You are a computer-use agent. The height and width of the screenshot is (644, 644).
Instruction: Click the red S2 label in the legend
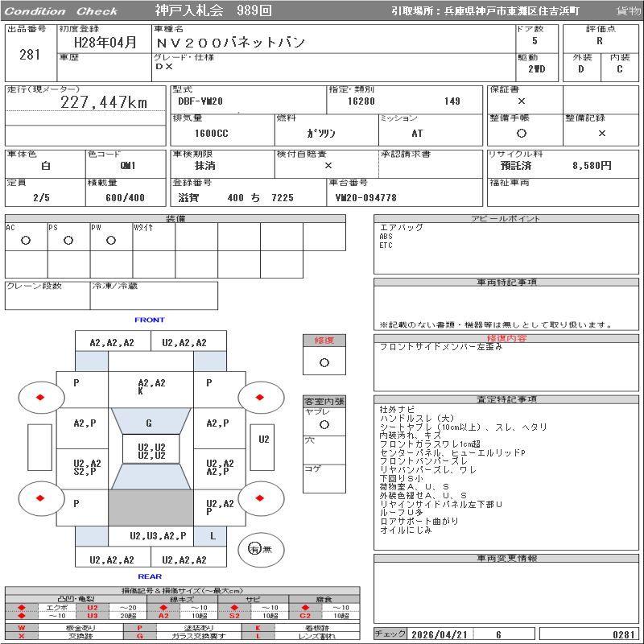[x=234, y=616]
